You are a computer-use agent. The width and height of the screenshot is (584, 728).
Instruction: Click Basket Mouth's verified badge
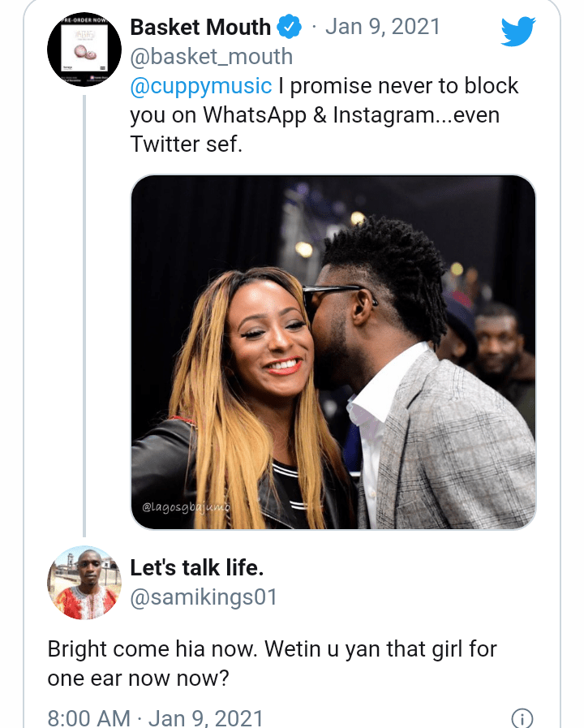point(289,28)
